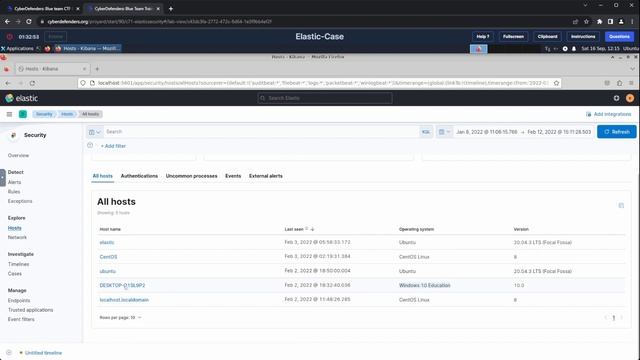Click the Search Elastic global field

click(x=325, y=98)
